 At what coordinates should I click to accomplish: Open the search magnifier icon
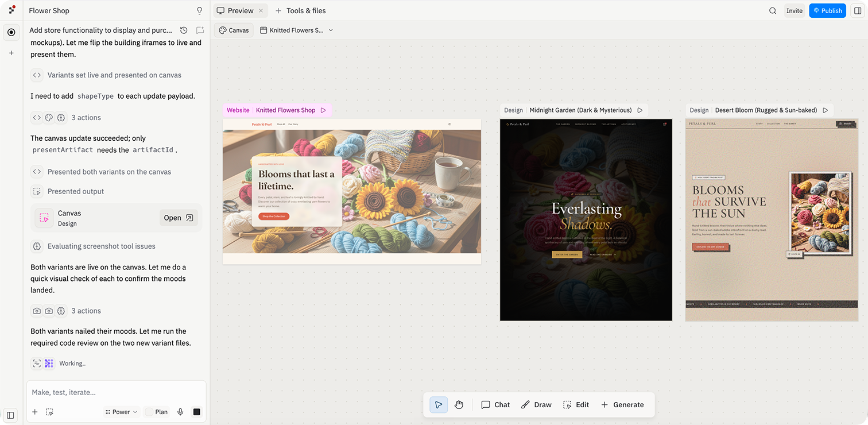click(773, 11)
